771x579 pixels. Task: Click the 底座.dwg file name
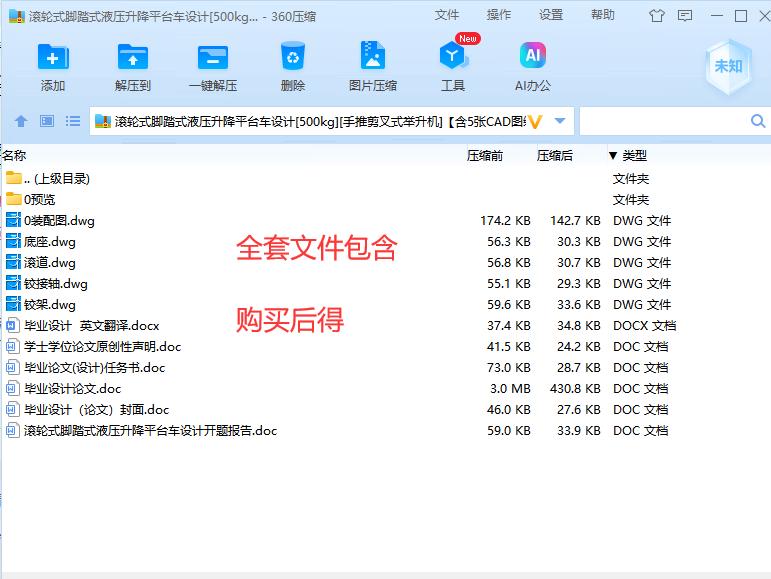(50, 241)
